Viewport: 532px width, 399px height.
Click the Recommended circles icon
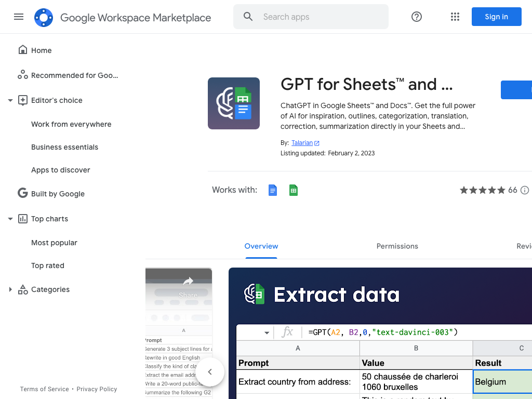(x=23, y=75)
